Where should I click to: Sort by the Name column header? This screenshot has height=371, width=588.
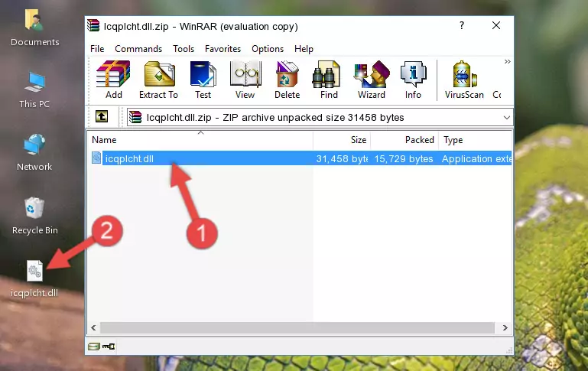pos(200,140)
